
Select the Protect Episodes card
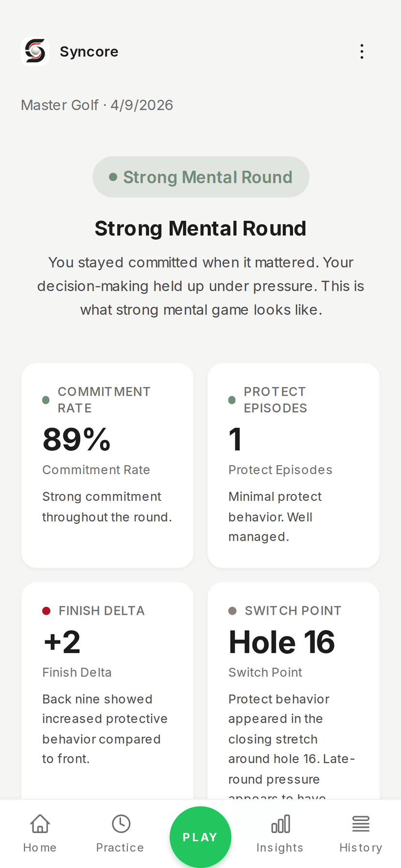293,465
